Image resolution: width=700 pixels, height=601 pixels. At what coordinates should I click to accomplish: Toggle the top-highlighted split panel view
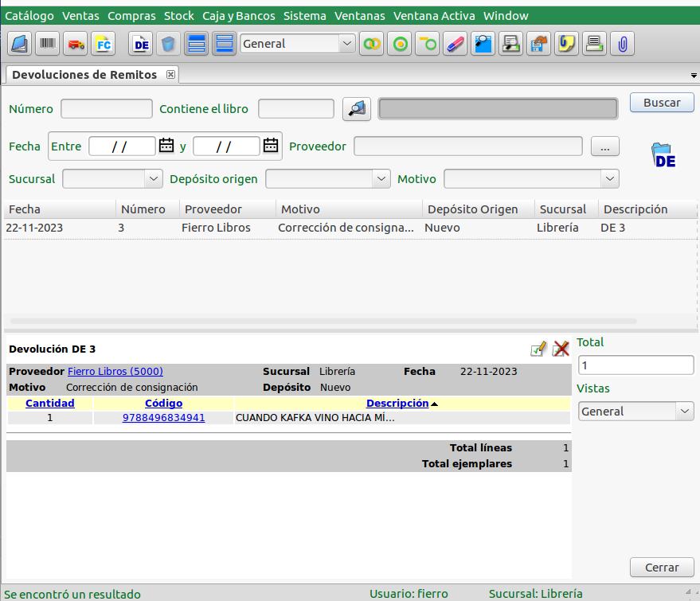[x=197, y=44]
